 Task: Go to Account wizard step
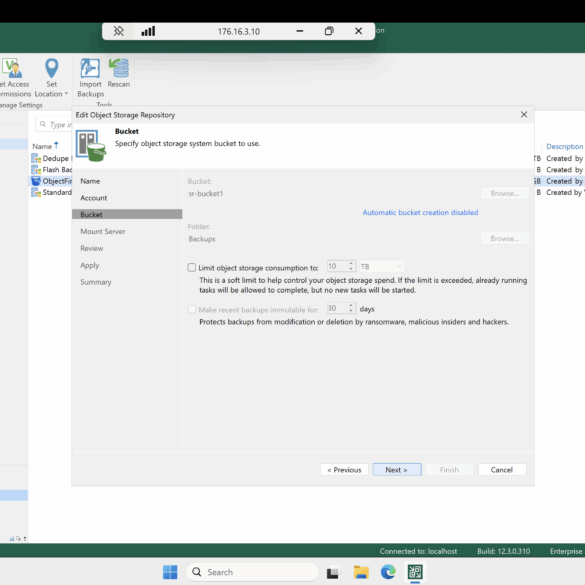94,198
